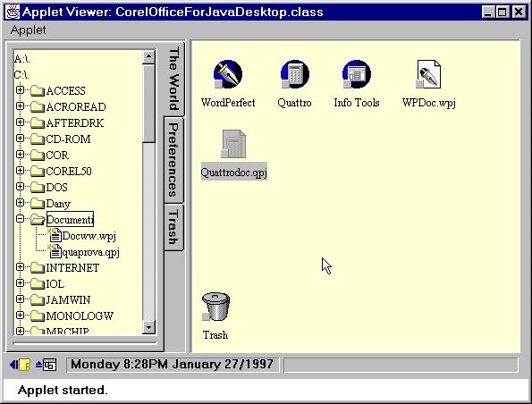Collapse the Documenti folder node
Image resolution: width=532 pixels, height=404 pixels.
(x=20, y=219)
